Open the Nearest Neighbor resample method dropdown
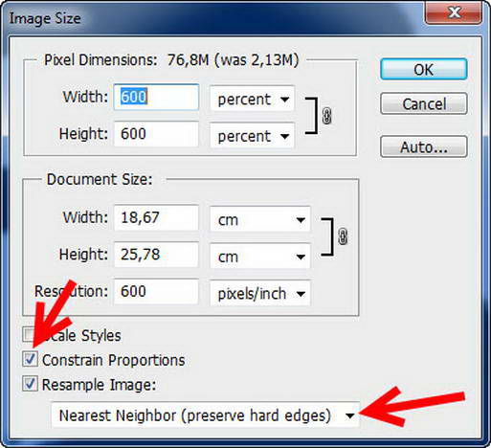 click(x=205, y=414)
